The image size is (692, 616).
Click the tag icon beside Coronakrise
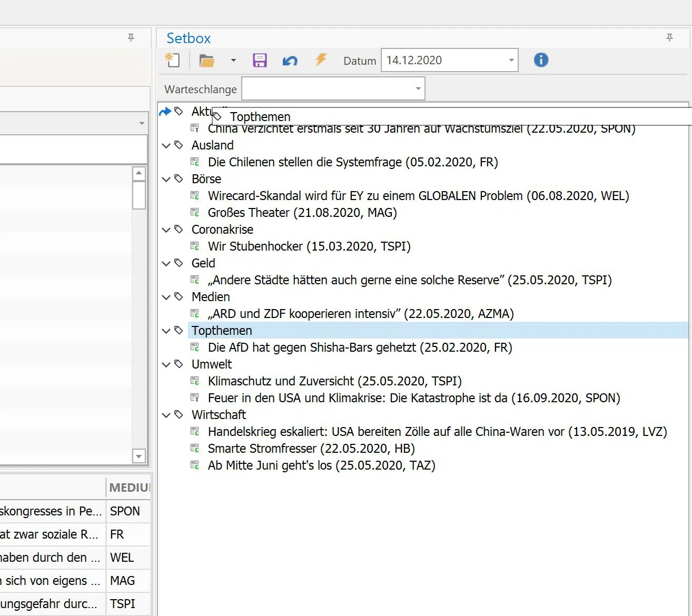[179, 229]
